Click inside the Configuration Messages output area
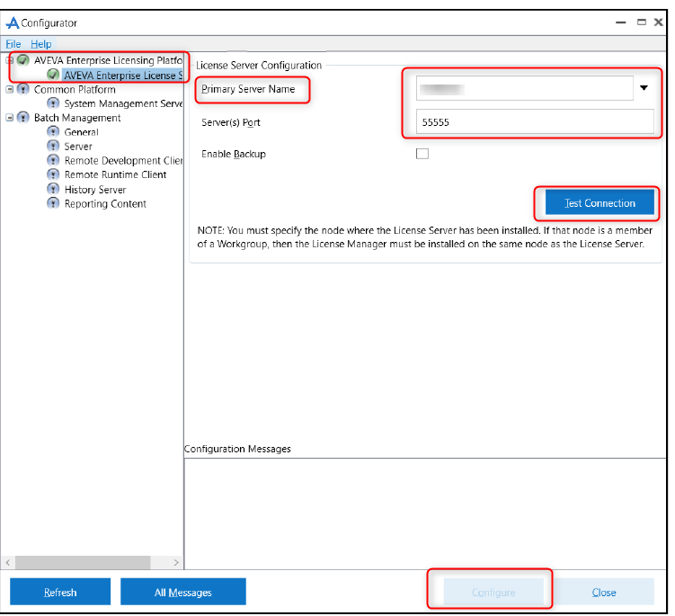The height and width of the screenshot is (616, 675). tap(425, 513)
